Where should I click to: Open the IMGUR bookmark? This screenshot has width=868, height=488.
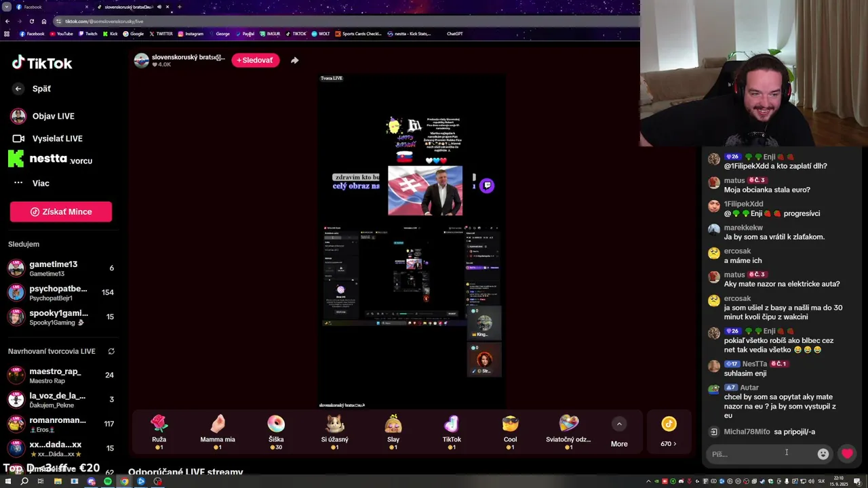tap(270, 34)
